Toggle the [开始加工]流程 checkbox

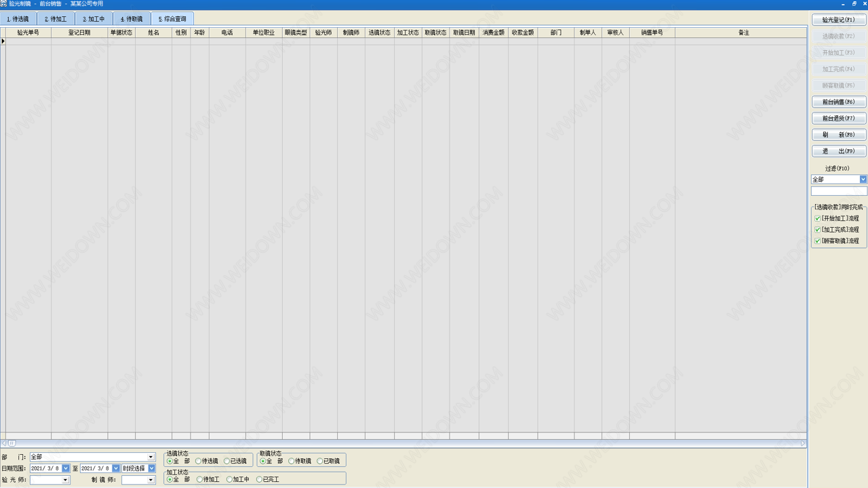coord(818,219)
